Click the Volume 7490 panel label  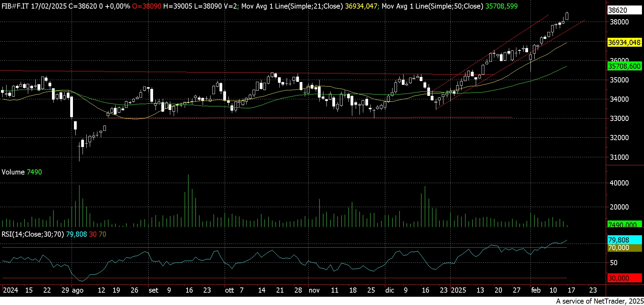[22, 172]
